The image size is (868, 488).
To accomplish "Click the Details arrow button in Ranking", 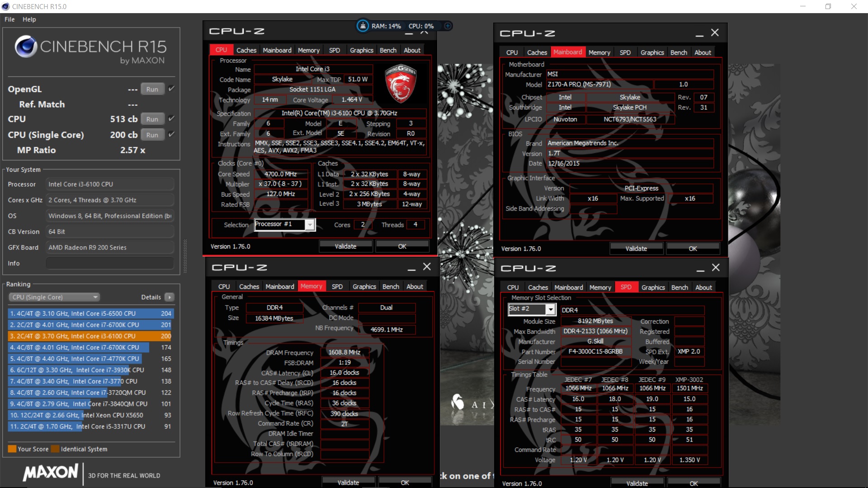I will pos(170,297).
